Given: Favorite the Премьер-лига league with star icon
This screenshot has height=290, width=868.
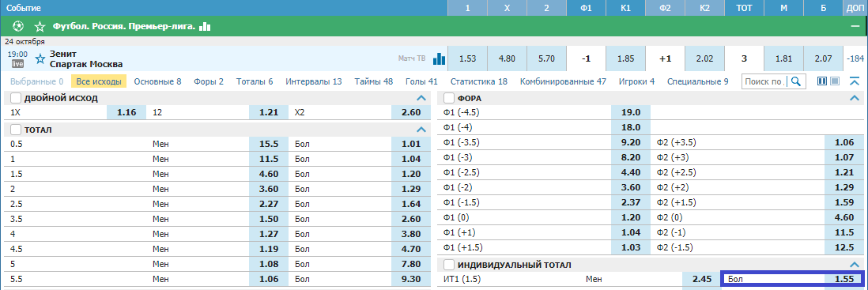Looking at the screenshot, I should coord(40,26).
